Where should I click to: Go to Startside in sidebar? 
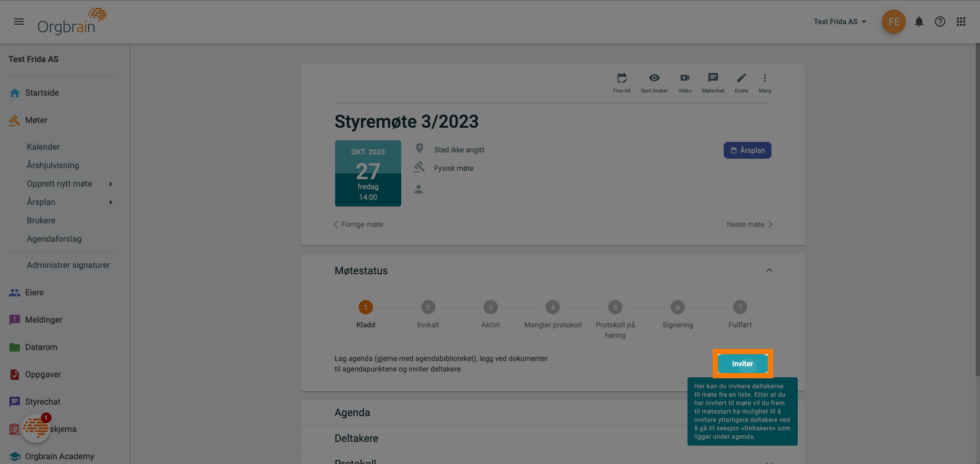pyautogui.click(x=42, y=92)
